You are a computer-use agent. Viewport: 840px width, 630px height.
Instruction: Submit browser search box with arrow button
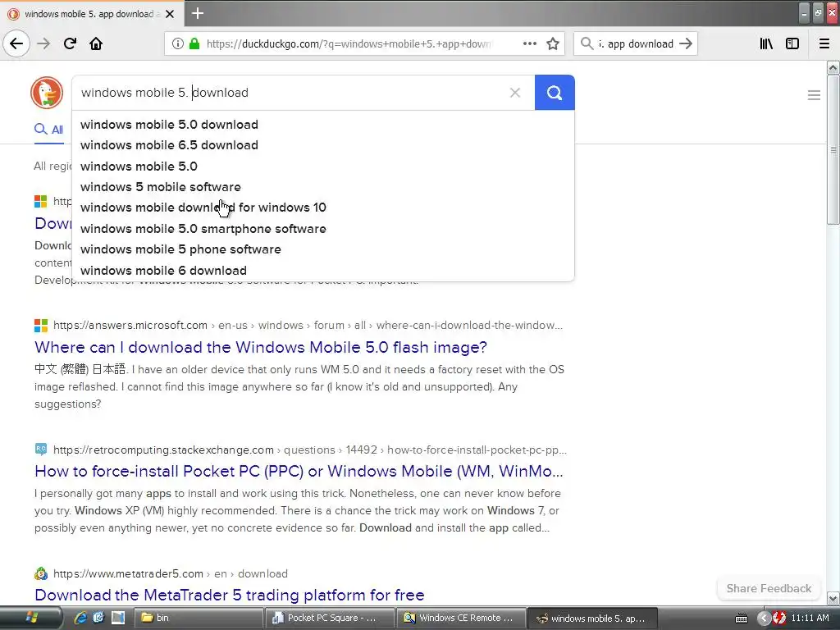pyautogui.click(x=686, y=44)
